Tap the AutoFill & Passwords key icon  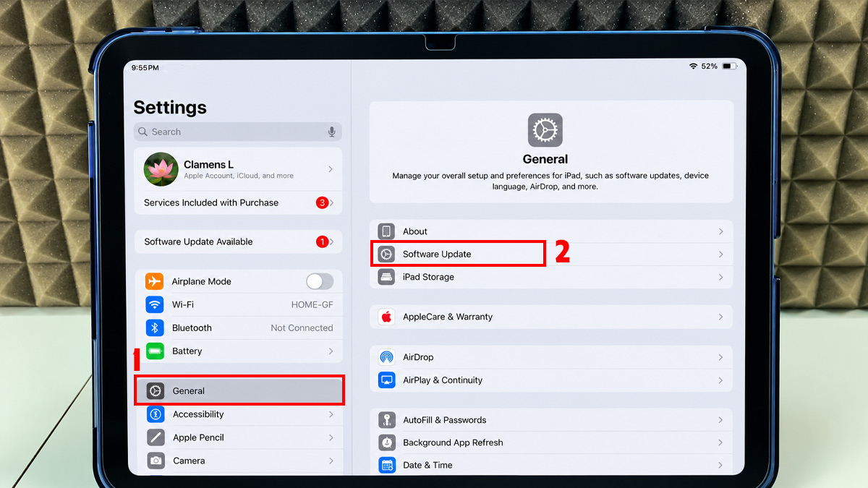pyautogui.click(x=387, y=420)
